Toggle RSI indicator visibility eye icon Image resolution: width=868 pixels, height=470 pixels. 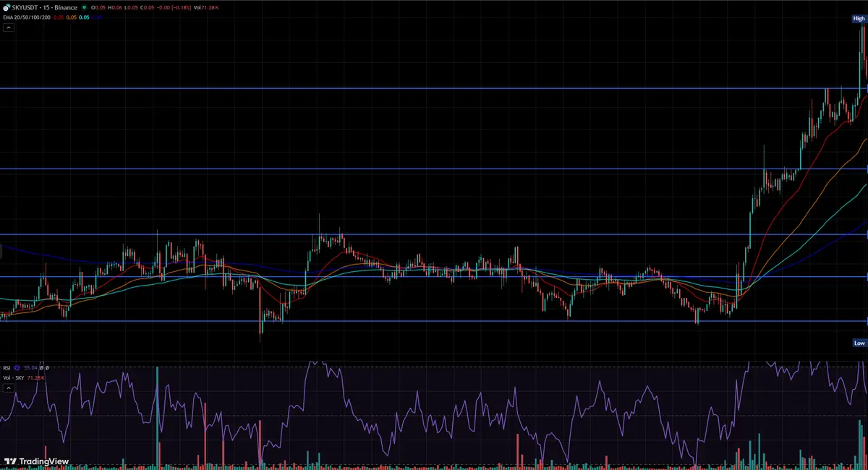coord(17,368)
